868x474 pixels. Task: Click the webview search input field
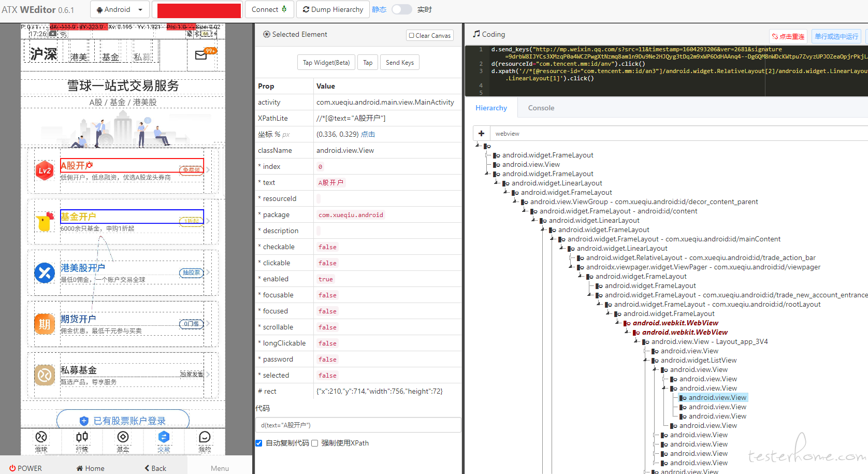point(678,133)
